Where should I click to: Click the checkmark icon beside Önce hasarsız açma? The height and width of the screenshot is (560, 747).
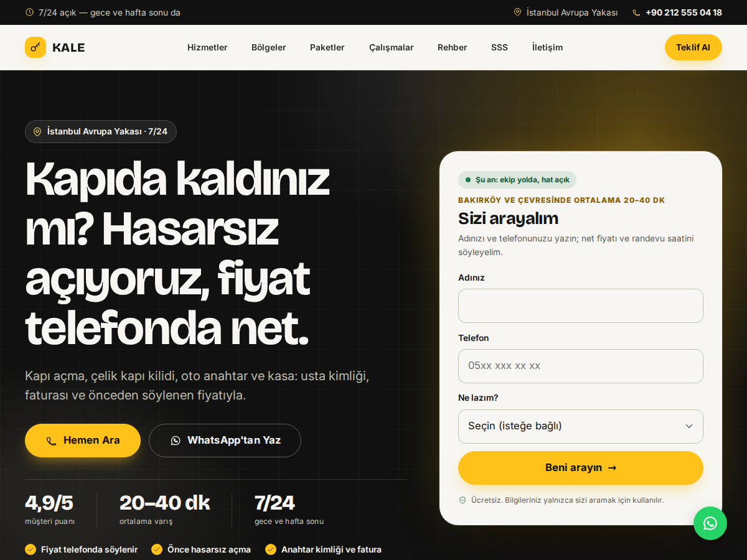coord(157,549)
